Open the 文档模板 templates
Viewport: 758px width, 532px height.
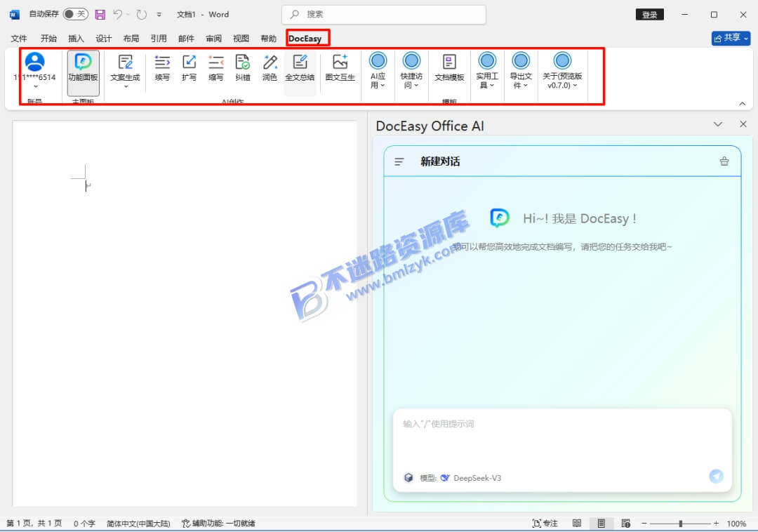pos(449,67)
